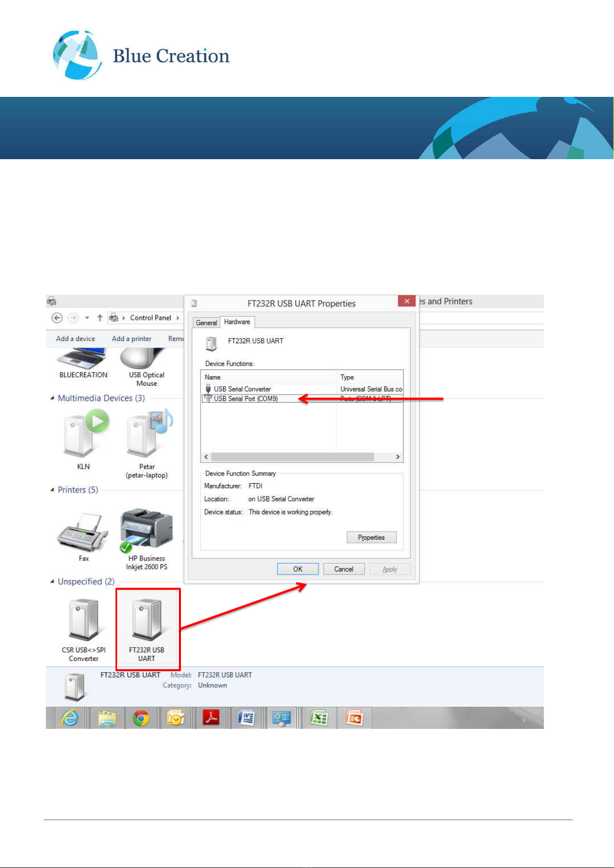Viewport: 614px width, 868px height.
Task: Click the horizontal scrollbar thumb in device list
Action: (292, 457)
